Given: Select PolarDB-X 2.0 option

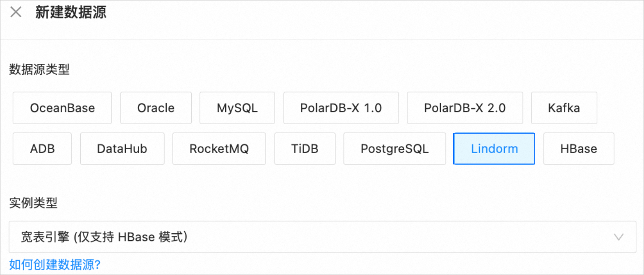Looking at the screenshot, I should click(465, 108).
